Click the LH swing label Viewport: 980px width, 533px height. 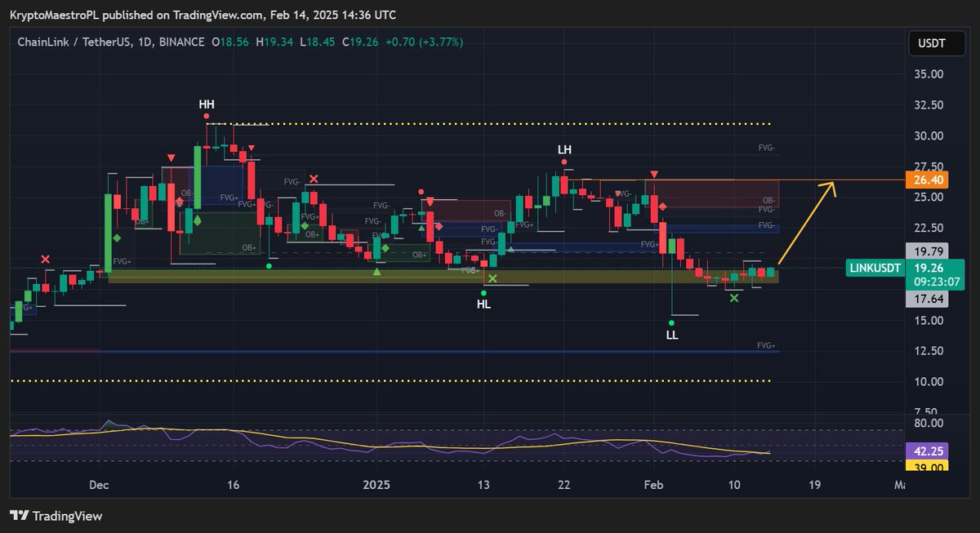564,149
